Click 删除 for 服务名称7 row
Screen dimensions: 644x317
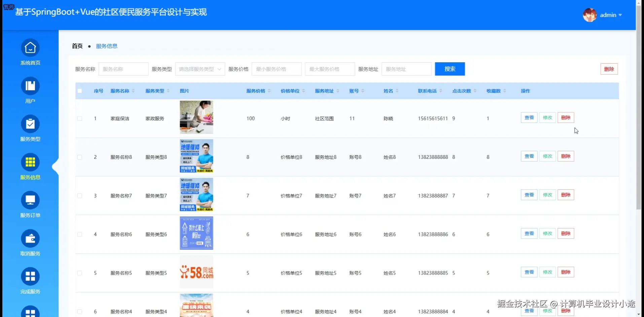(566, 195)
